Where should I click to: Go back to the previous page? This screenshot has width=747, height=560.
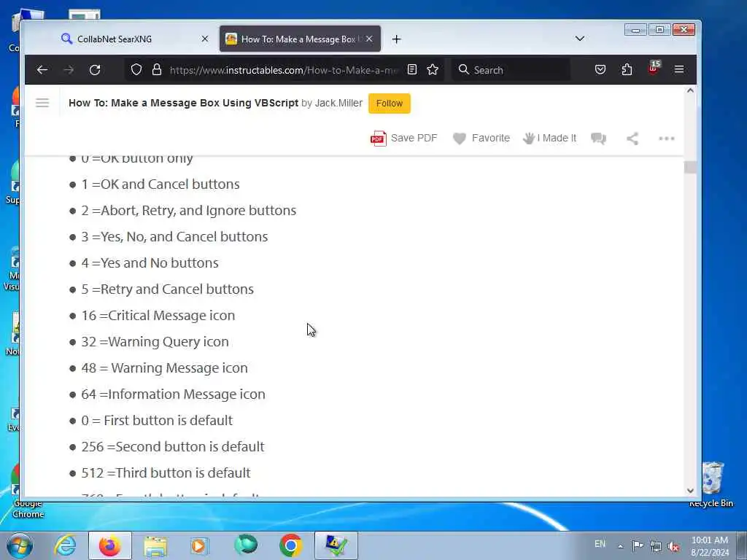(x=42, y=70)
